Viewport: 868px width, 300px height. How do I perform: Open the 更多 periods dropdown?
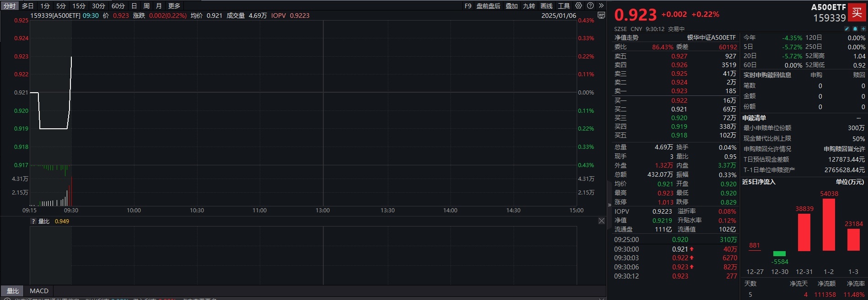coord(174,6)
